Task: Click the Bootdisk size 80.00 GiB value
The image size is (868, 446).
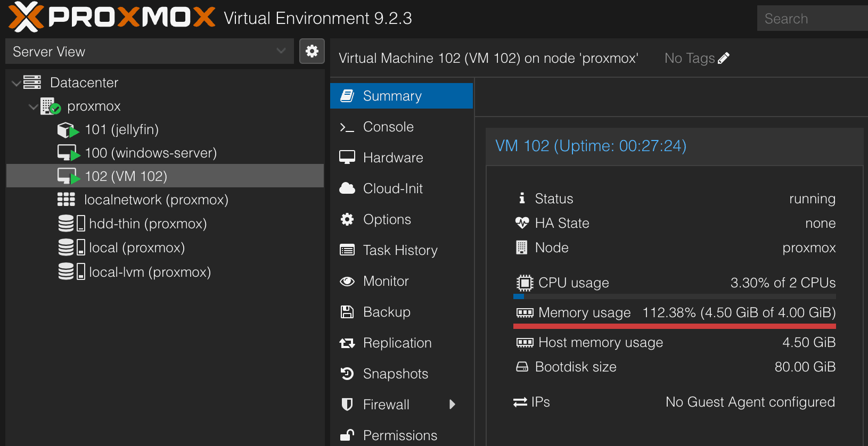Action: 805,367
